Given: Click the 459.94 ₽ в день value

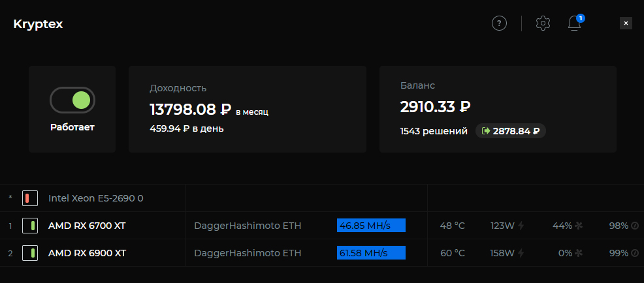Looking at the screenshot, I should click(186, 129).
